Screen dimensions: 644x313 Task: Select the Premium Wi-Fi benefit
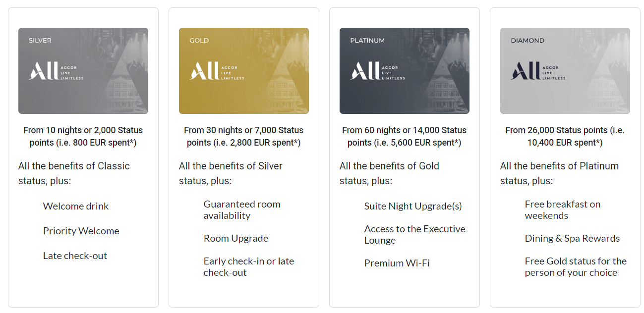tap(397, 263)
